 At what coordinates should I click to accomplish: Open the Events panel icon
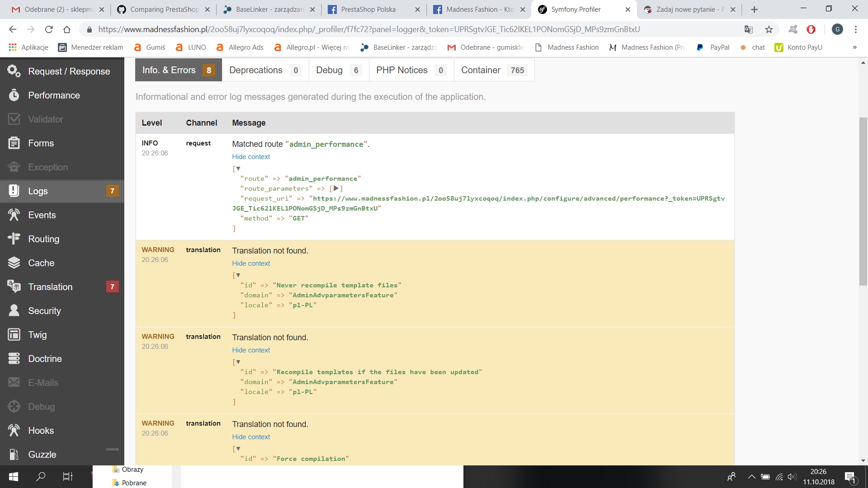[14, 215]
